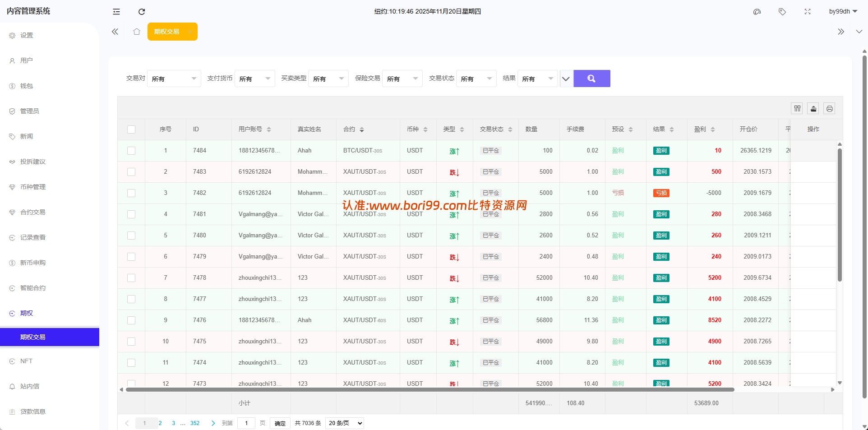Open the by99dh user menu
Screen dimensions: 868x430
click(x=843, y=11)
